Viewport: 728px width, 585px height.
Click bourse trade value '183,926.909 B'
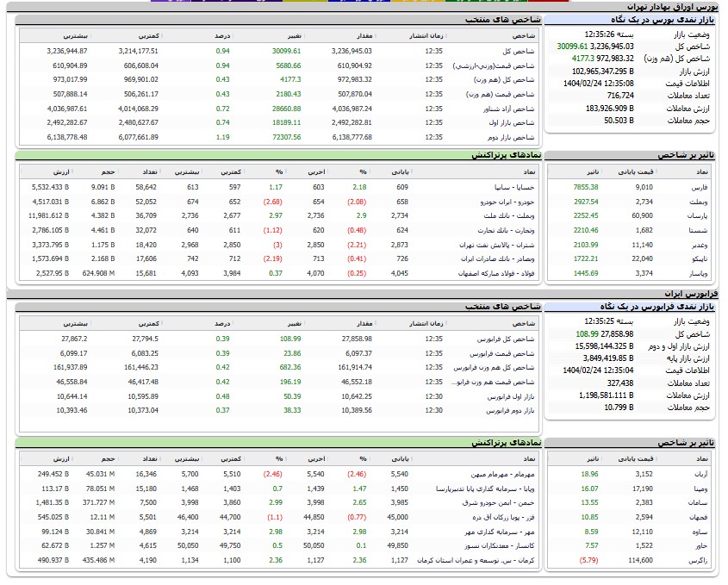pyautogui.click(x=610, y=109)
